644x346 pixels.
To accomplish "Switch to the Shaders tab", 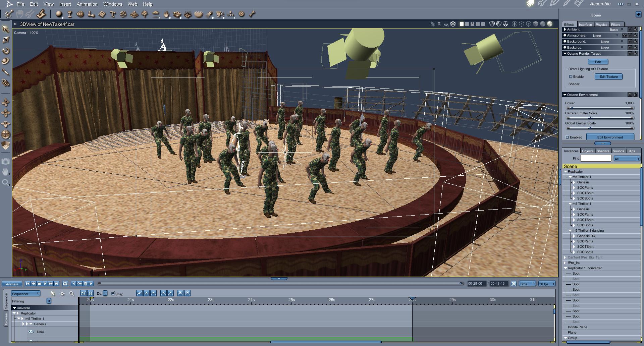I will 603,151.
